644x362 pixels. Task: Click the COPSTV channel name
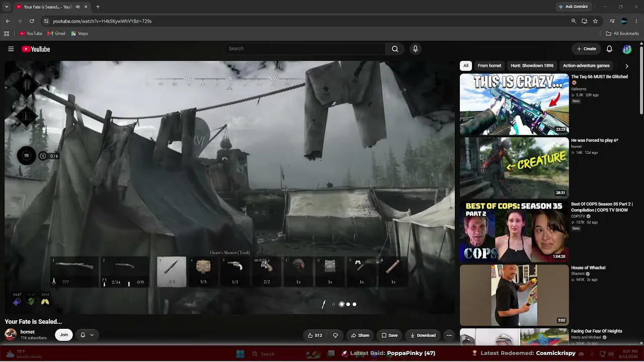pyautogui.click(x=579, y=216)
